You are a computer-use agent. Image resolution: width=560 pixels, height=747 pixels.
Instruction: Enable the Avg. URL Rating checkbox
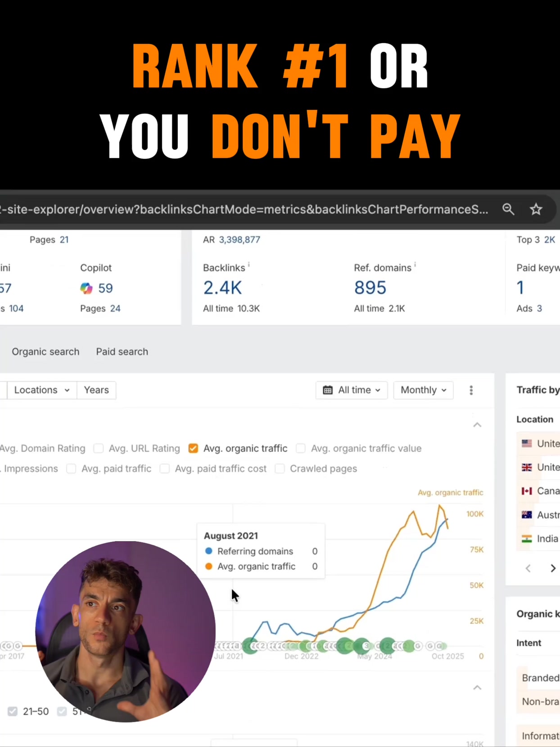pos(99,448)
